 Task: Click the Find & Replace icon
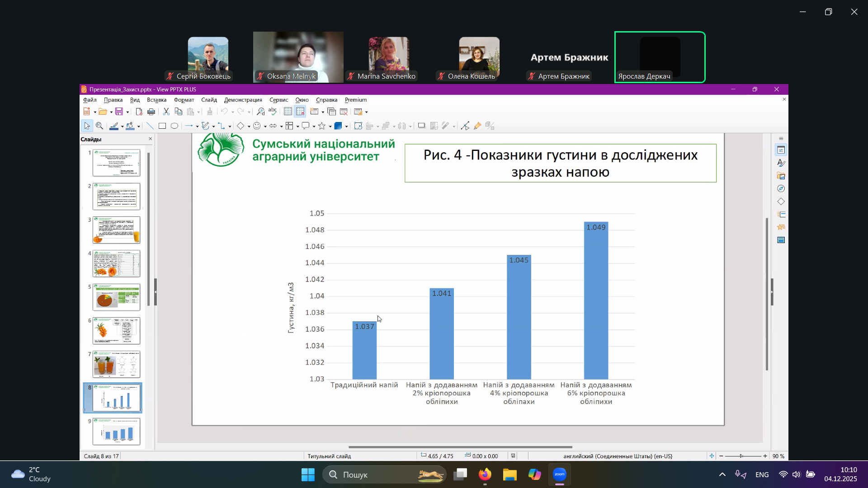pyautogui.click(x=260, y=112)
